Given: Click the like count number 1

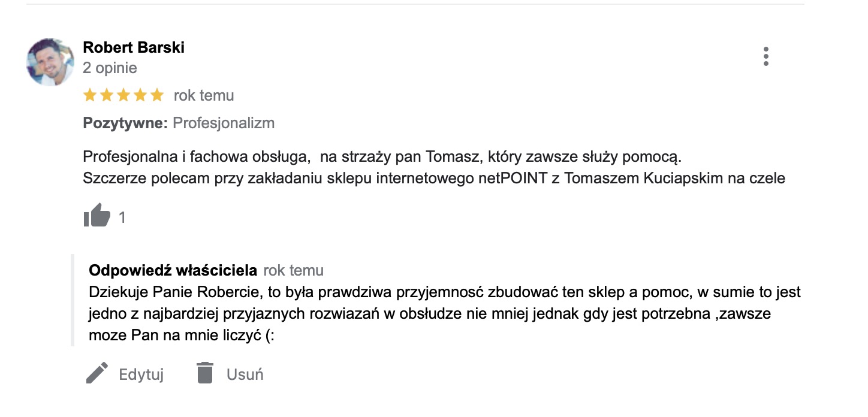Looking at the screenshot, I should [x=122, y=217].
